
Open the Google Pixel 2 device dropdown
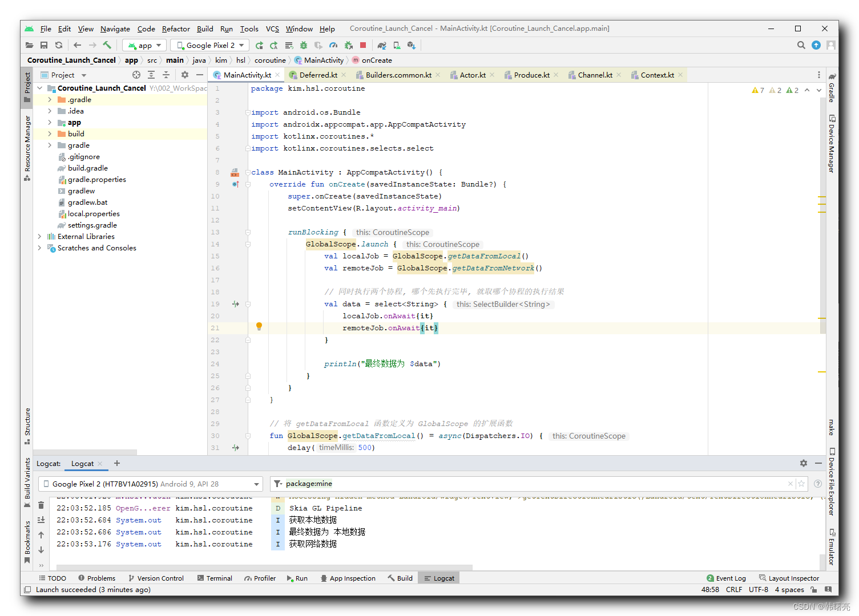click(x=209, y=45)
